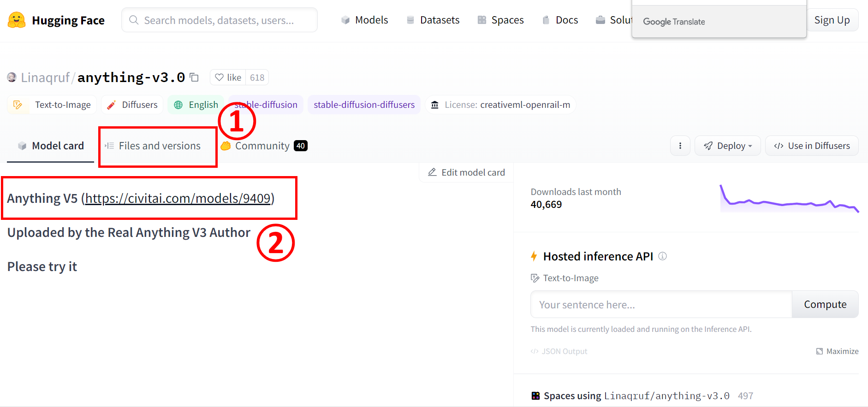
Task: Click Use in Diffusers button
Action: point(811,146)
